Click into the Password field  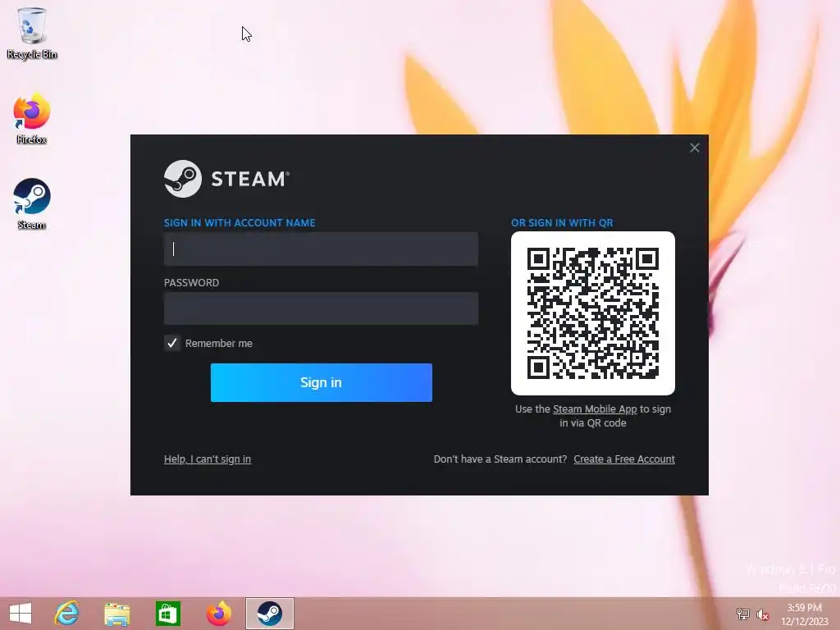(321, 308)
